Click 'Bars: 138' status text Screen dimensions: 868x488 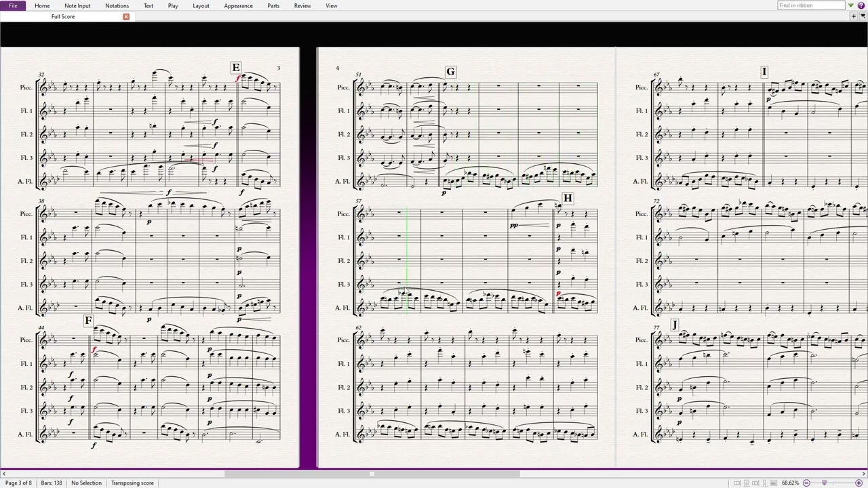click(x=52, y=483)
